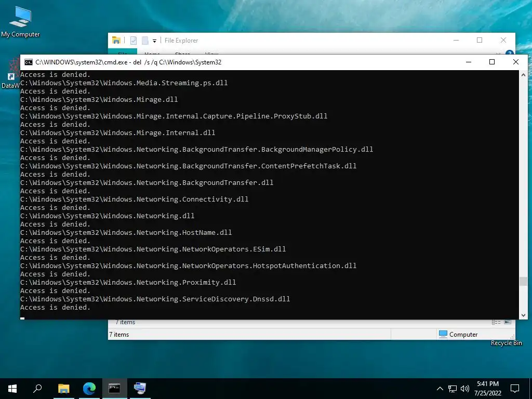The image size is (532, 399).
Task: Minimize the cmd.exe window
Action: (469, 62)
